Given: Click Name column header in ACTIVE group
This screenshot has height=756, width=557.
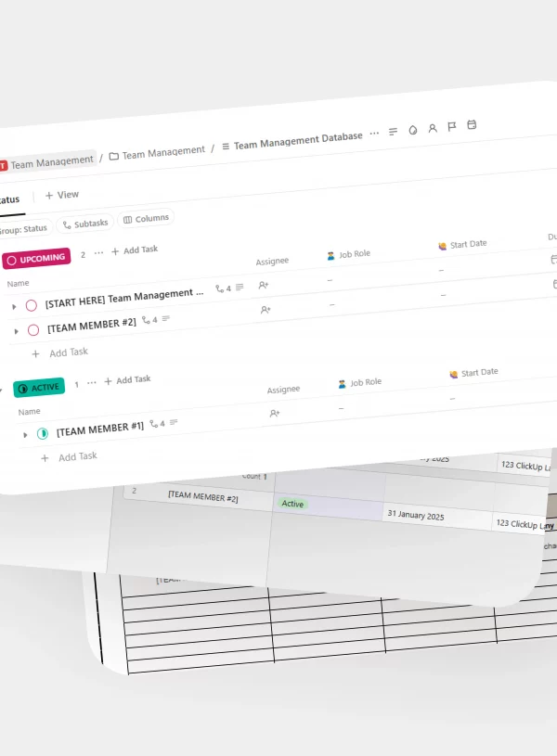Looking at the screenshot, I should [29, 412].
